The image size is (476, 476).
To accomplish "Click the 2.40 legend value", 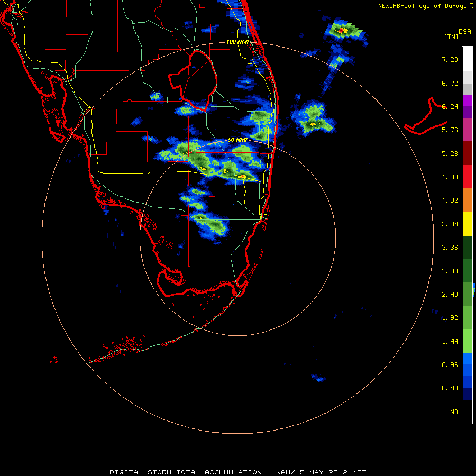I will pyautogui.click(x=450, y=295).
